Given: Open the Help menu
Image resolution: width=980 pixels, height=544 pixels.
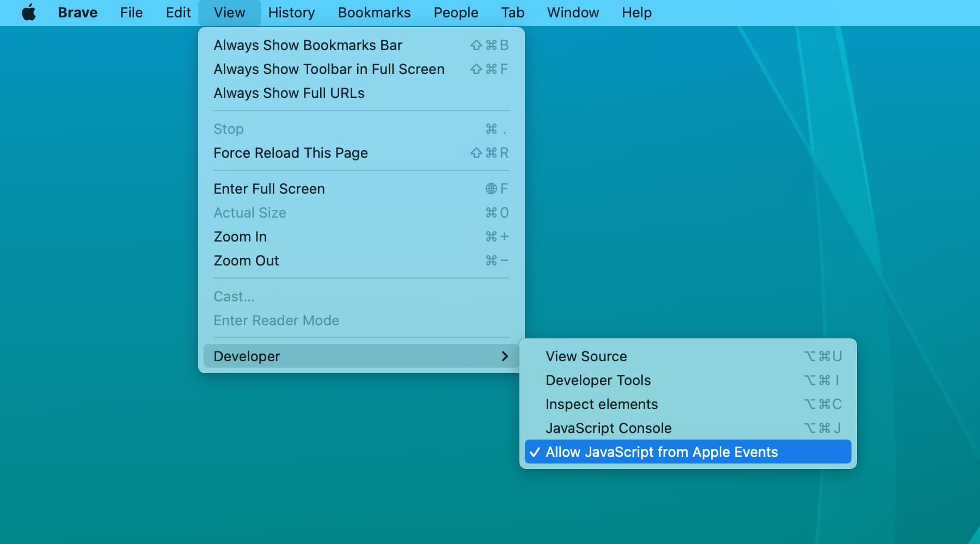Looking at the screenshot, I should [x=636, y=13].
